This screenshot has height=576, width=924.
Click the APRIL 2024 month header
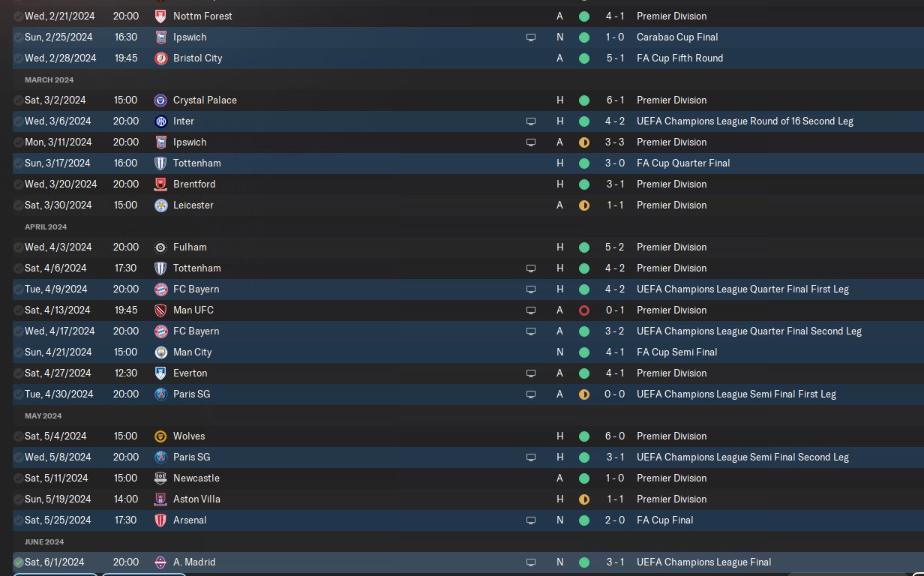(x=46, y=226)
